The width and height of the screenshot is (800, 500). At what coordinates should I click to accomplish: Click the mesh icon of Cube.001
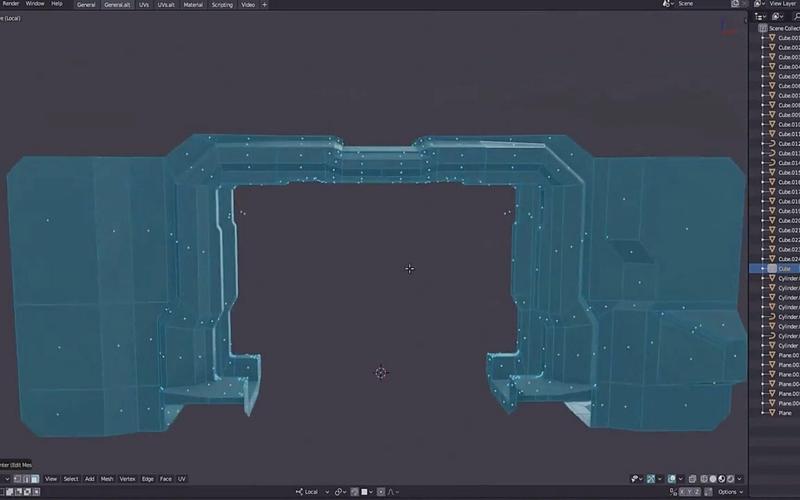click(x=772, y=38)
